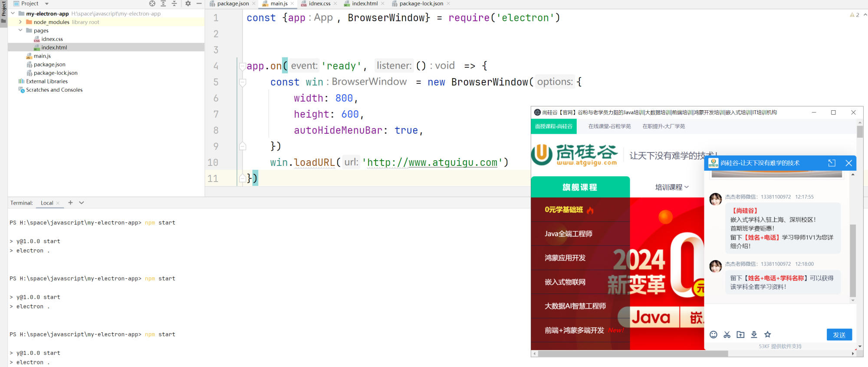Fold the app.on block at line 4
Viewport: 868px width, 367px height.
click(x=243, y=66)
